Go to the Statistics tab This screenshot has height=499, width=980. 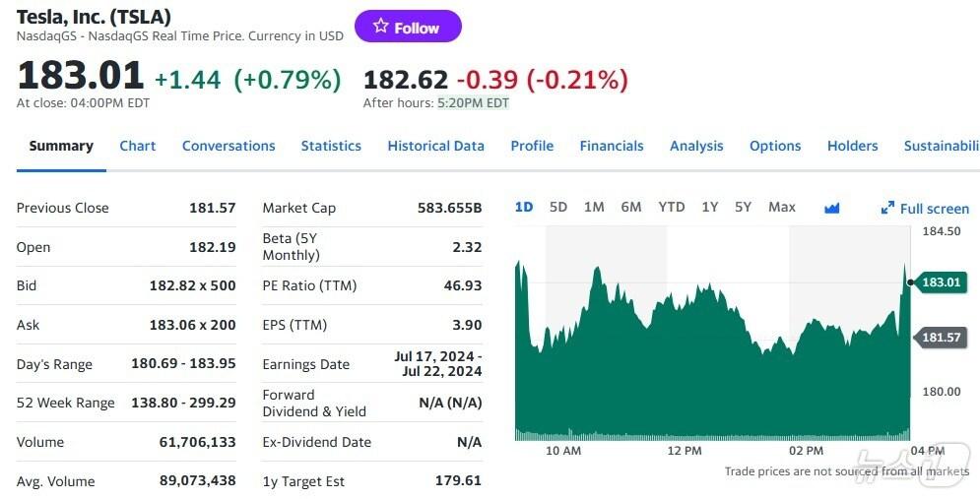coord(331,146)
